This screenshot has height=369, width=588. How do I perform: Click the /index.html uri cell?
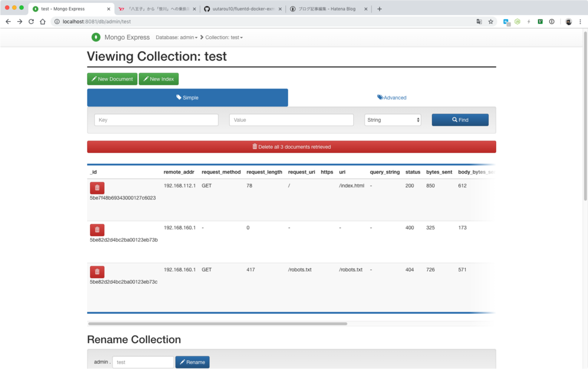(352, 186)
